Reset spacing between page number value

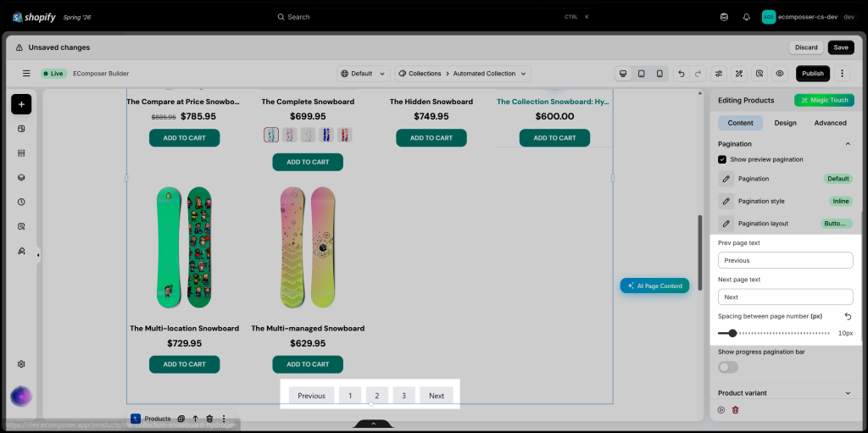(x=848, y=316)
